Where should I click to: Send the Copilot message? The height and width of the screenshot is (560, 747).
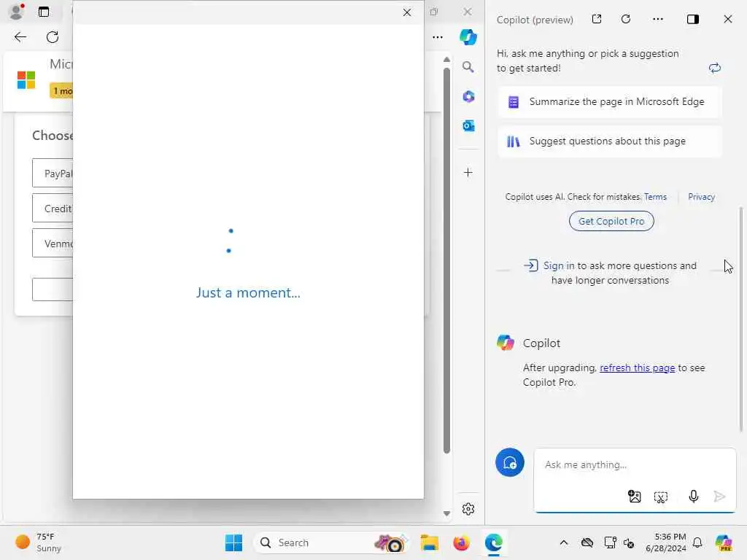pos(719,497)
